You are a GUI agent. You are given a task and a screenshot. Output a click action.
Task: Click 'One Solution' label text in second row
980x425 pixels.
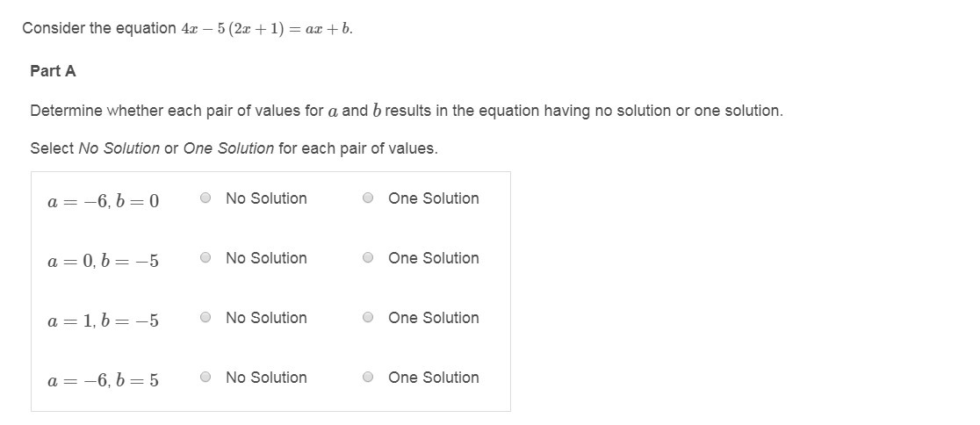coord(434,258)
